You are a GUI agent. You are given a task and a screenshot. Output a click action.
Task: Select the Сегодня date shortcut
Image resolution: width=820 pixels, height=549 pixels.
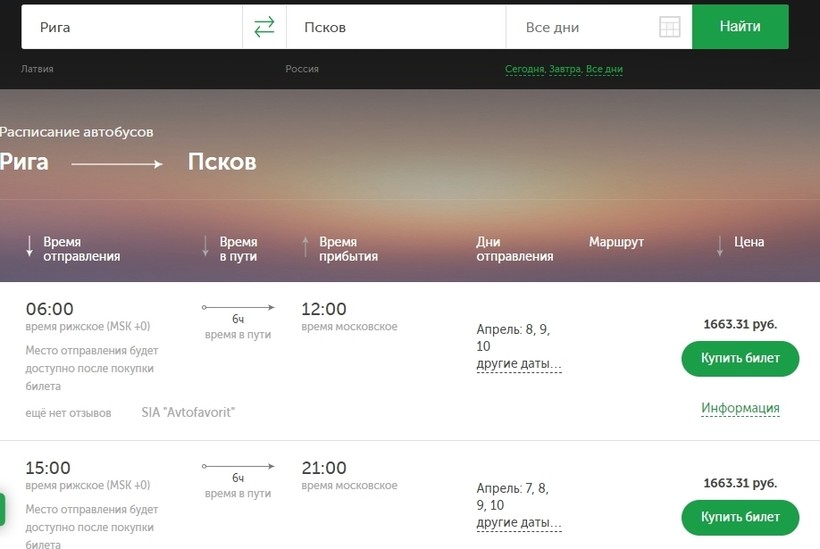coord(524,70)
